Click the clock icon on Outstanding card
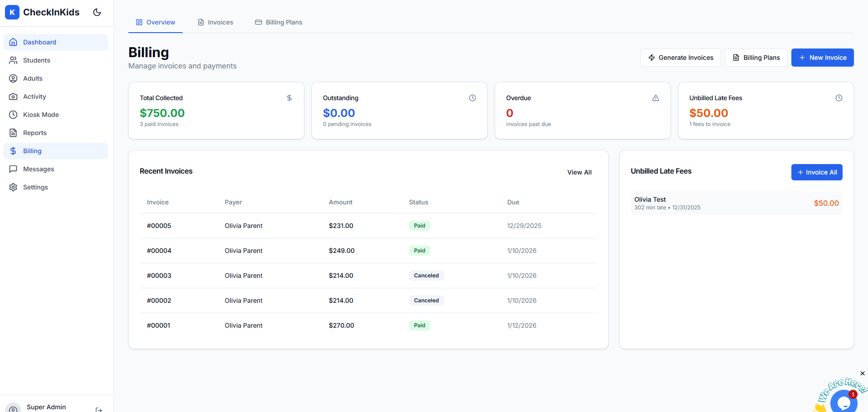868x412 pixels. (473, 98)
